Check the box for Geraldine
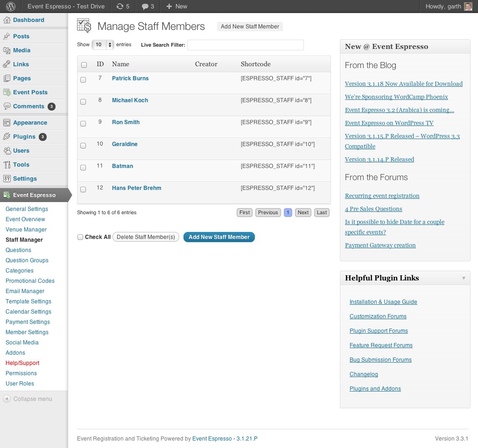The image size is (478, 448). click(x=83, y=146)
